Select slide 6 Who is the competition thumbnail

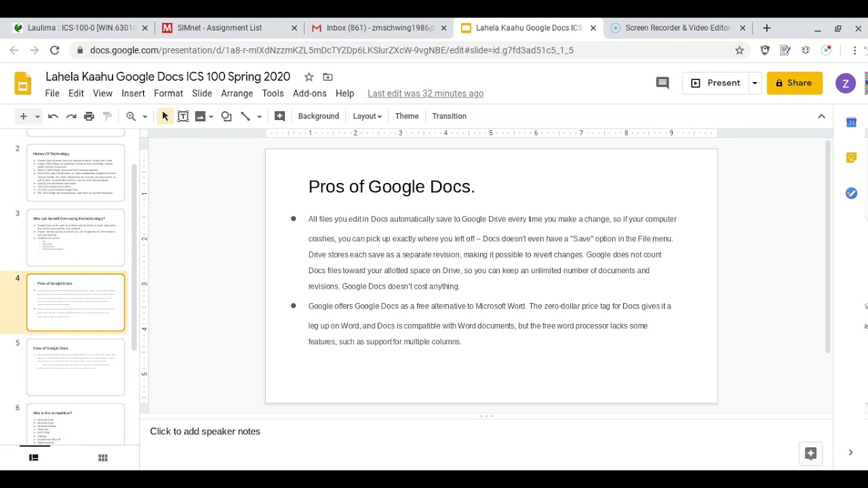[x=75, y=424]
